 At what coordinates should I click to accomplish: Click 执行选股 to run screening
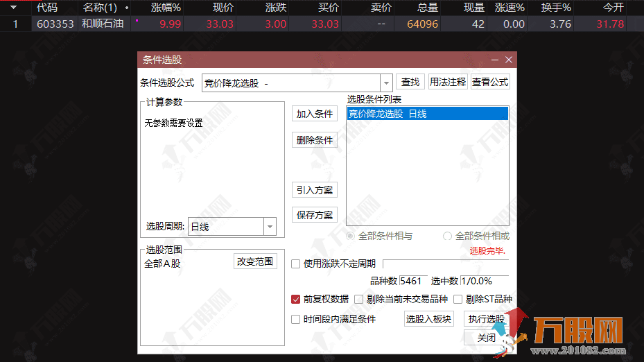[486, 319]
